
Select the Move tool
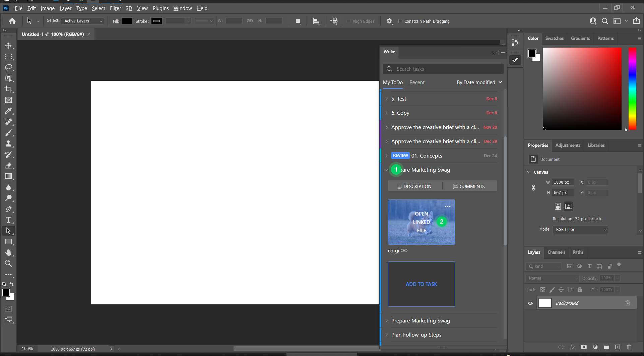click(x=9, y=46)
